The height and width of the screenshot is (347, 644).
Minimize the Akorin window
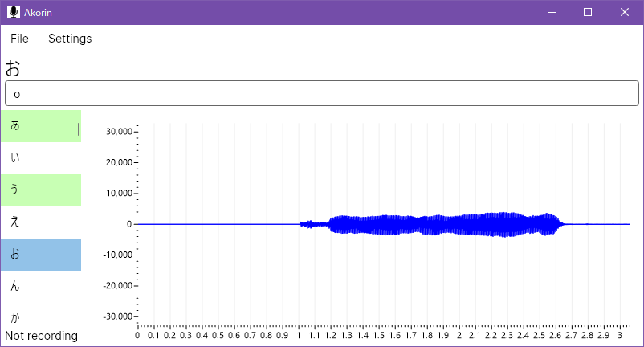coord(552,12)
